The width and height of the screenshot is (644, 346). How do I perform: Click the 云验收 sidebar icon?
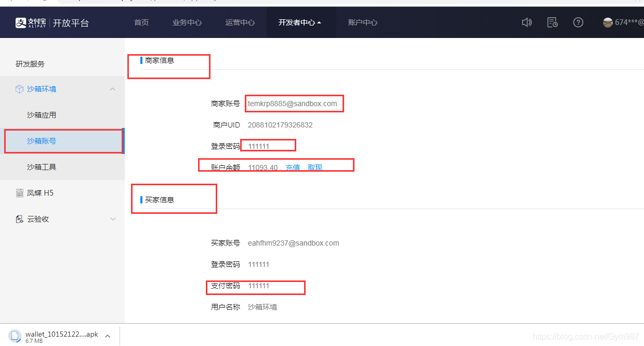(x=19, y=219)
